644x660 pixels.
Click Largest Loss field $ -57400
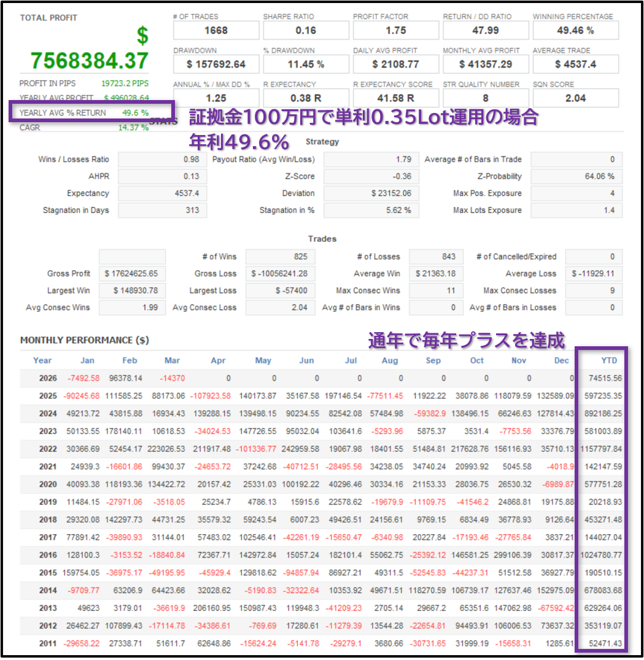(281, 290)
